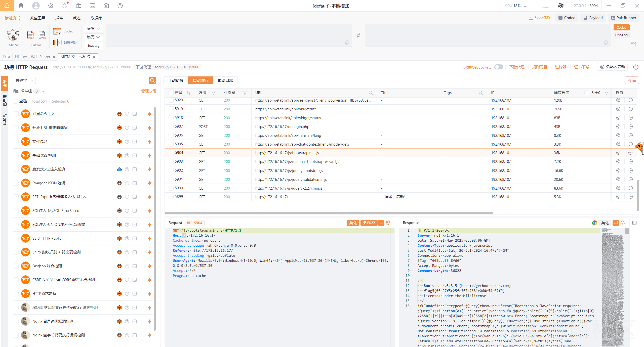Screen dimensions: 644x347
Task: Toggle select-all checkbox in table header
Action: pyautogui.click(x=171, y=93)
